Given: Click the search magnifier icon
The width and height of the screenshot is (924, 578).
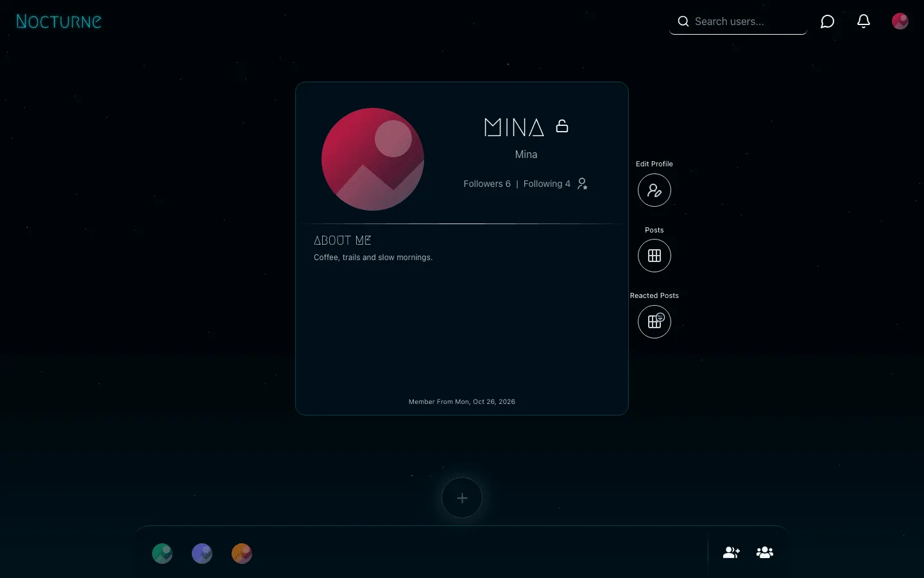Looking at the screenshot, I should [683, 21].
